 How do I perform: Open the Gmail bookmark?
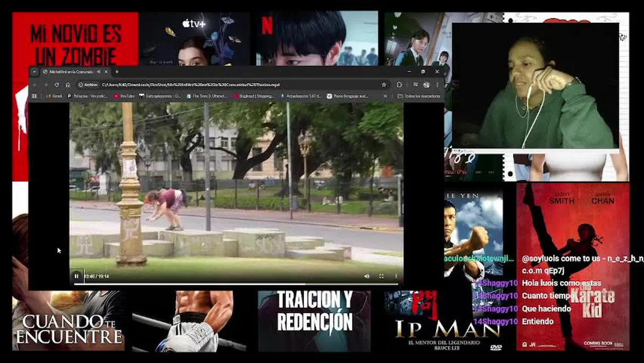click(54, 96)
